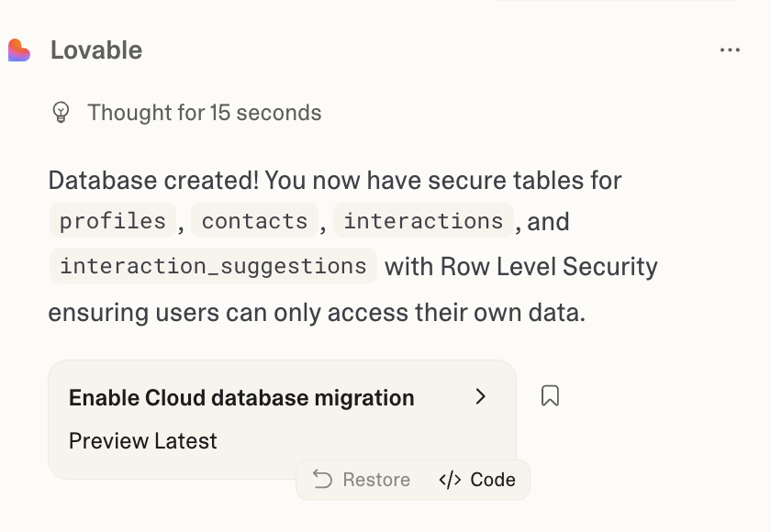Screen dimensions: 771x532
Task: Click the 'interaction_suggestions' code tag
Action: [213, 266]
